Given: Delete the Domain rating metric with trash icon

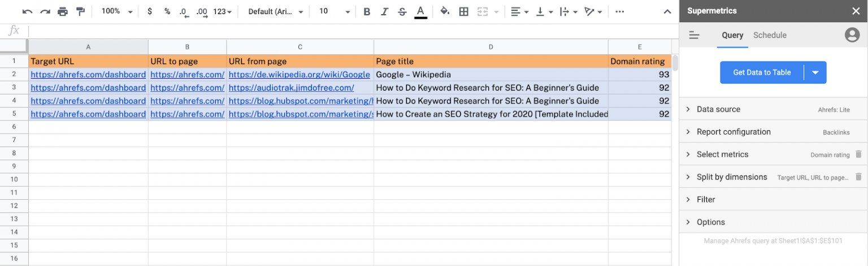Looking at the screenshot, I should click(x=858, y=155).
